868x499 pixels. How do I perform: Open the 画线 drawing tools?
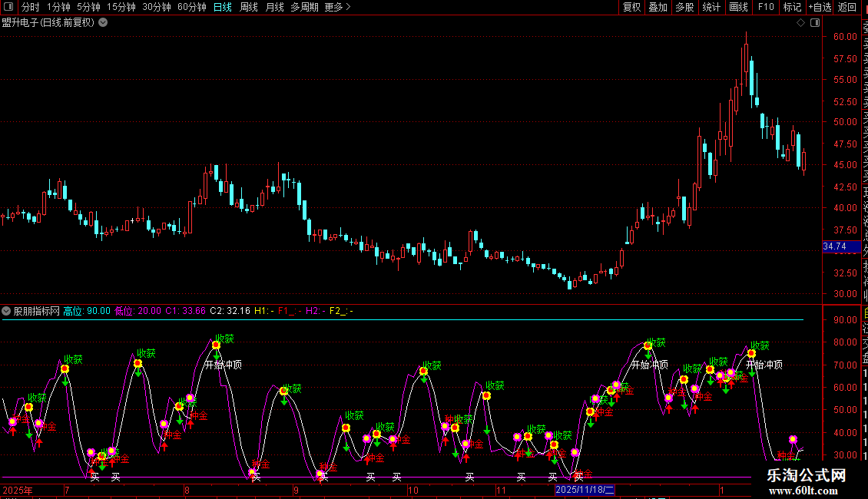pos(738,7)
